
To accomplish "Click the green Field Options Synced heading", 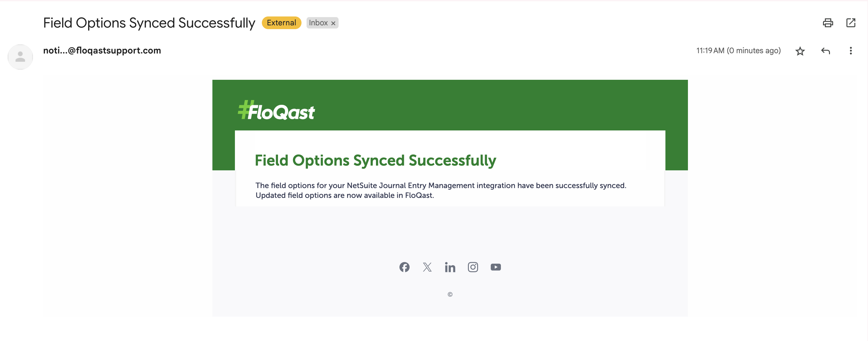I will click(375, 160).
